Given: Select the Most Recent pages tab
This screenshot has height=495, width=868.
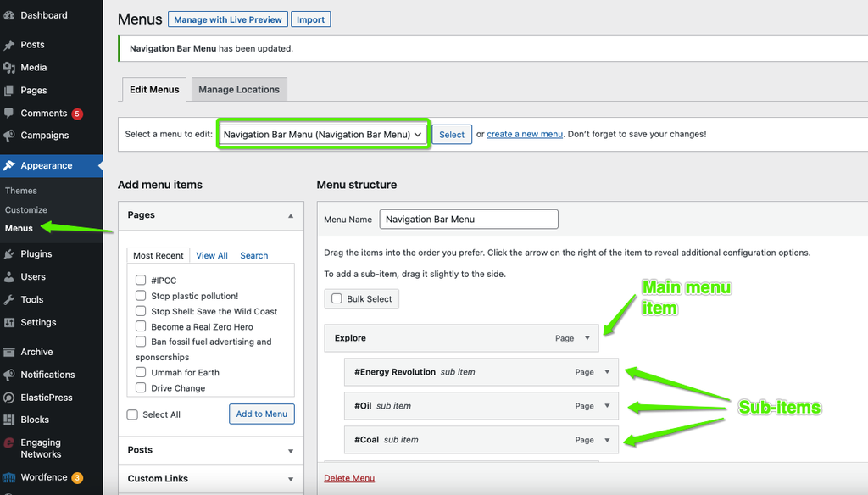Looking at the screenshot, I should 159,255.
